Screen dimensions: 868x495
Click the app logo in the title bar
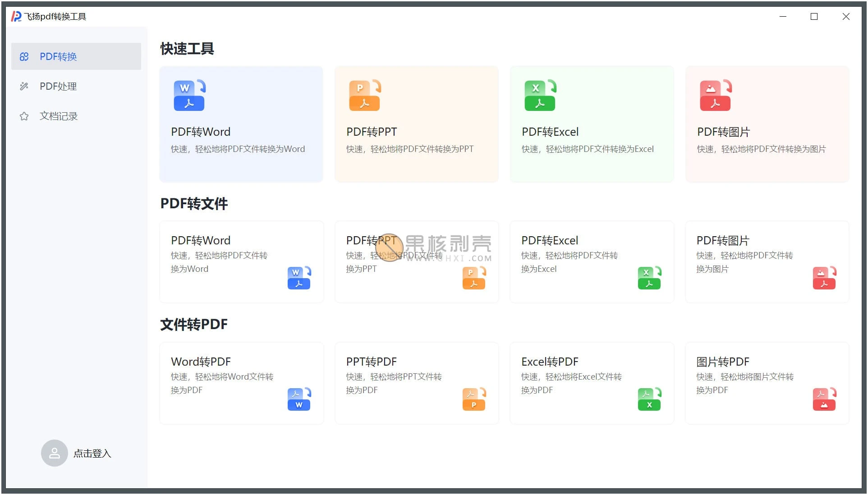click(x=16, y=17)
